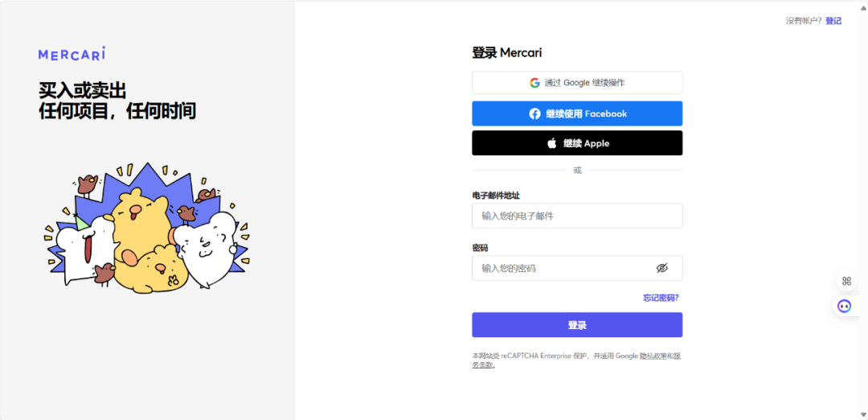Image resolution: width=868 pixels, height=420 pixels.
Task: Focus the email address field
Action: pos(577,216)
